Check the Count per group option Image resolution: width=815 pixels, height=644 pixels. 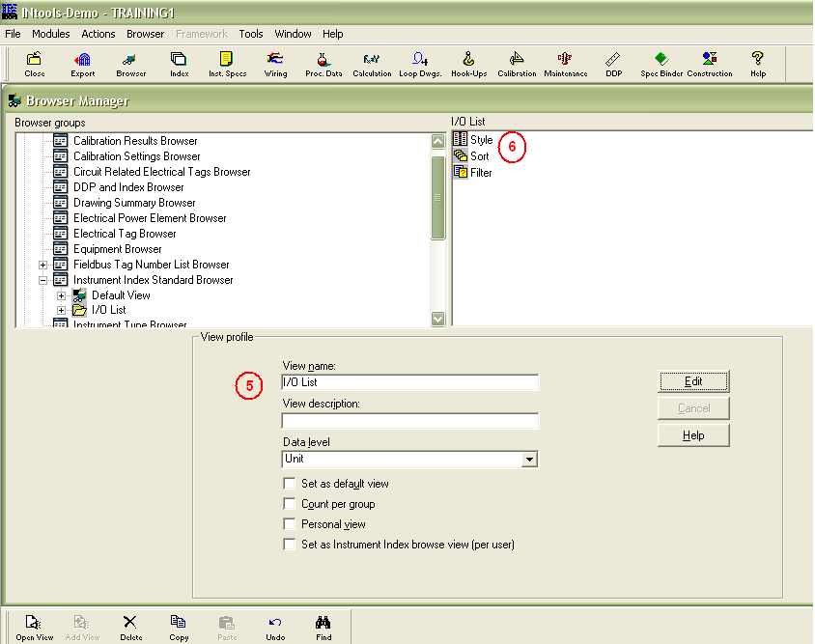(x=290, y=504)
